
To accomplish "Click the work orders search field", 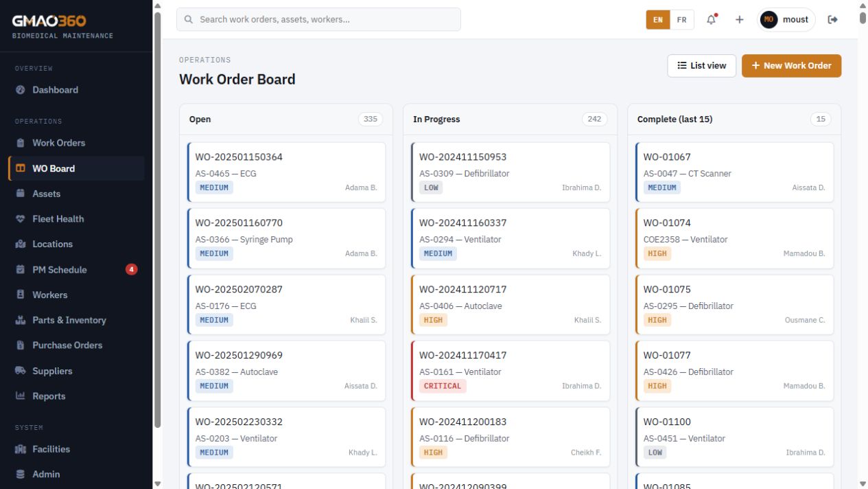I will (x=318, y=19).
